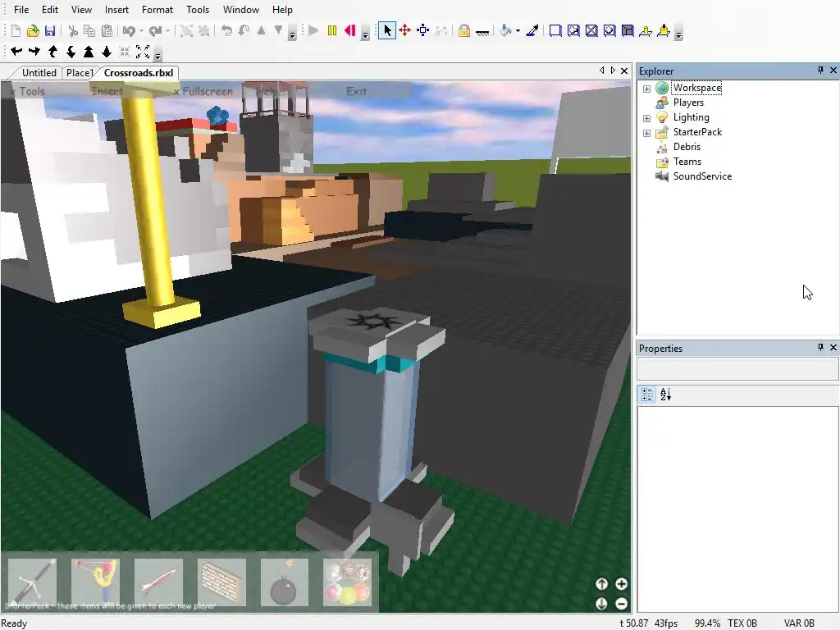Open the Edit menu

pyautogui.click(x=50, y=10)
